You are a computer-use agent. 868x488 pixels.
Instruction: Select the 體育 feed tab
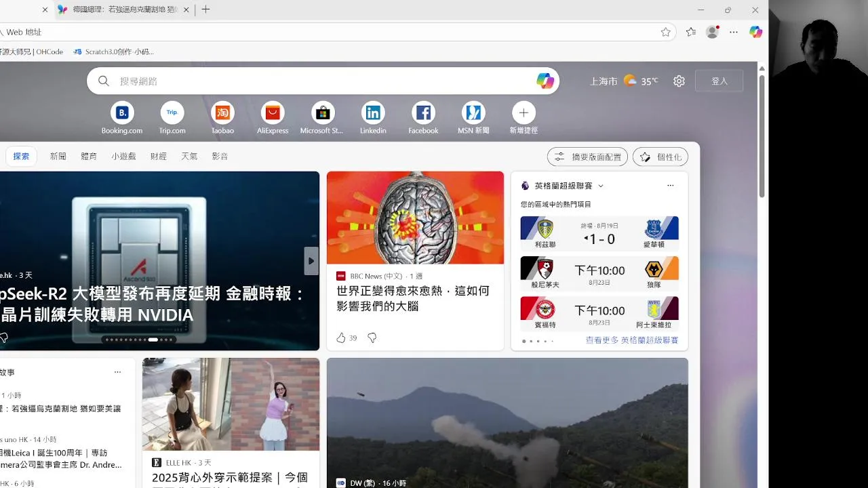[89, 156]
